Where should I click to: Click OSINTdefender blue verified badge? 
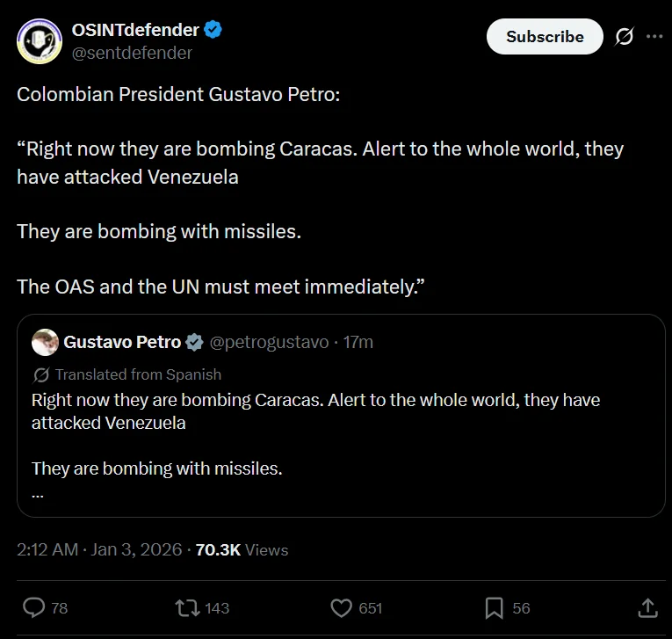213,30
